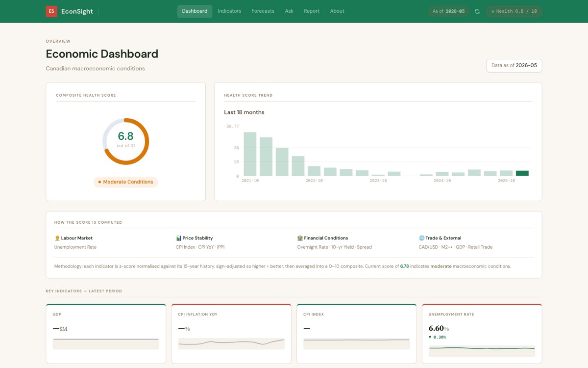Click the 6.60% unemployment value
This screenshot has height=368, width=588.
439,328
